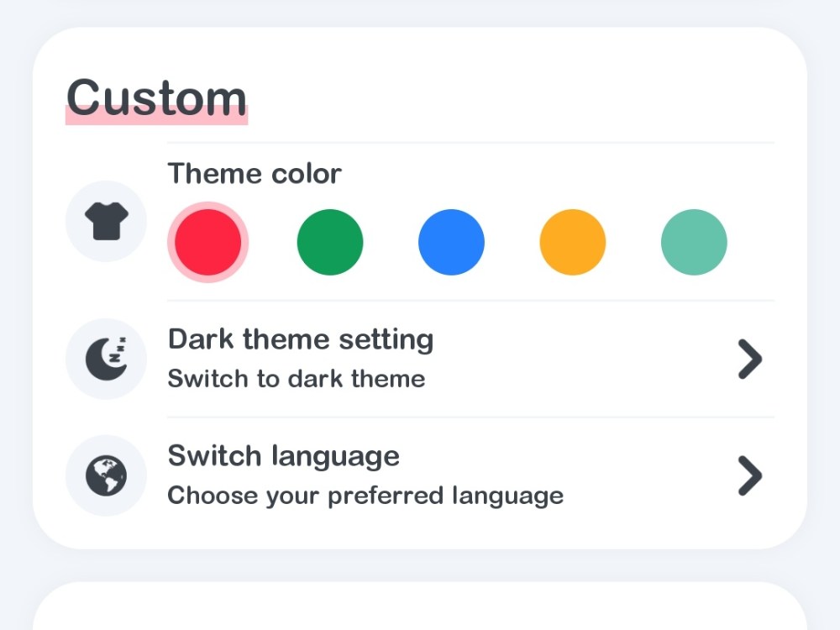Choose the dark green theme color
Viewport: 840px width, 630px height.
[x=330, y=242]
